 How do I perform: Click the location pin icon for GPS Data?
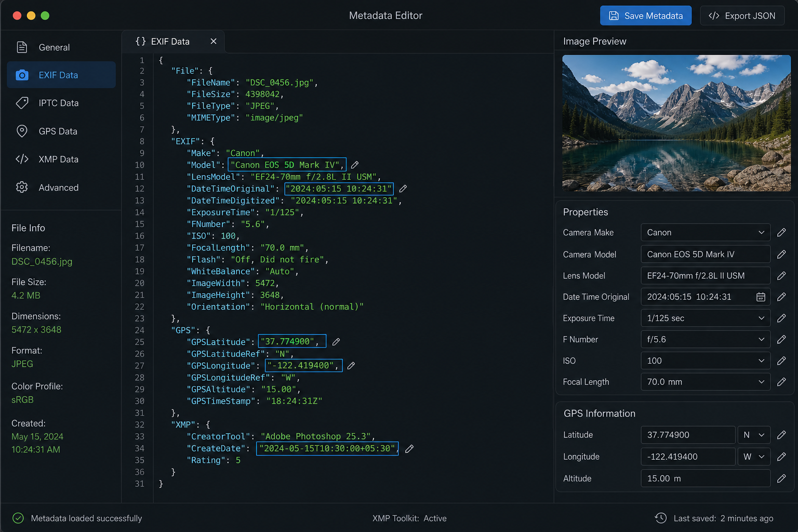[x=22, y=131]
